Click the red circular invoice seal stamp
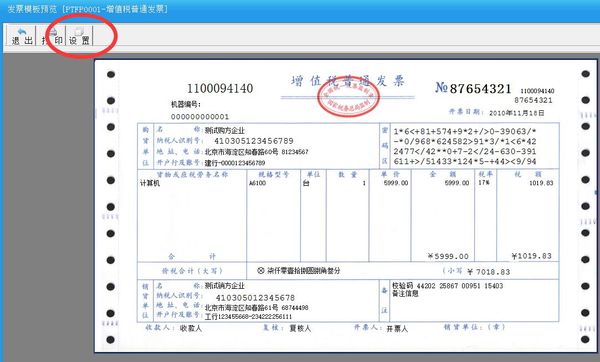This screenshot has height=362, width=600. [348, 96]
